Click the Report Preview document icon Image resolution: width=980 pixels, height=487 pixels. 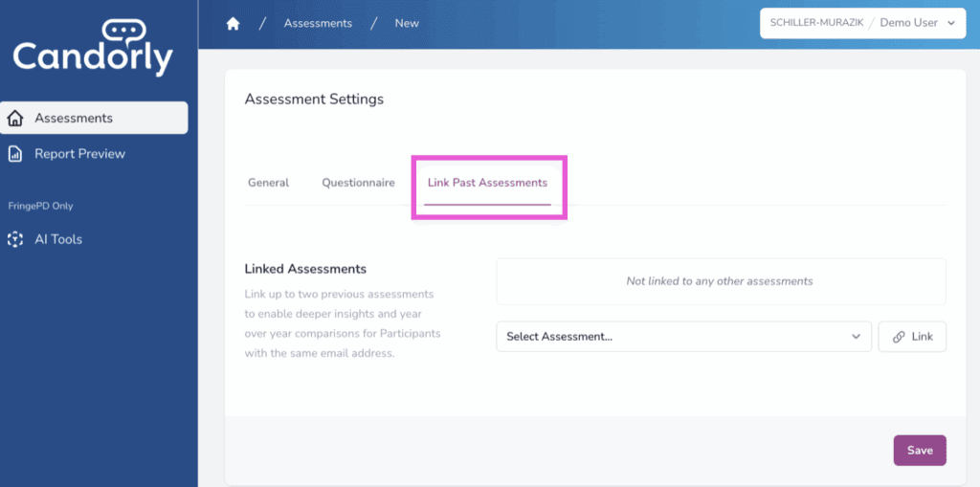point(15,154)
